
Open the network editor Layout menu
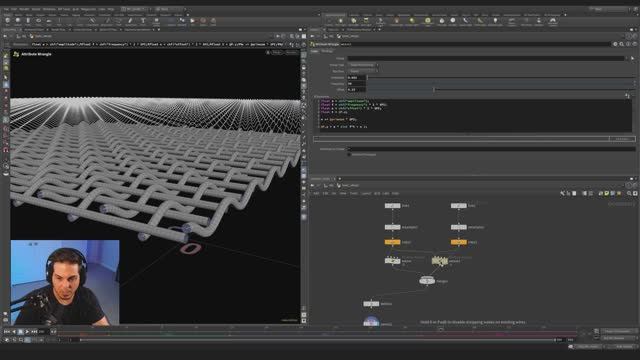(366, 193)
